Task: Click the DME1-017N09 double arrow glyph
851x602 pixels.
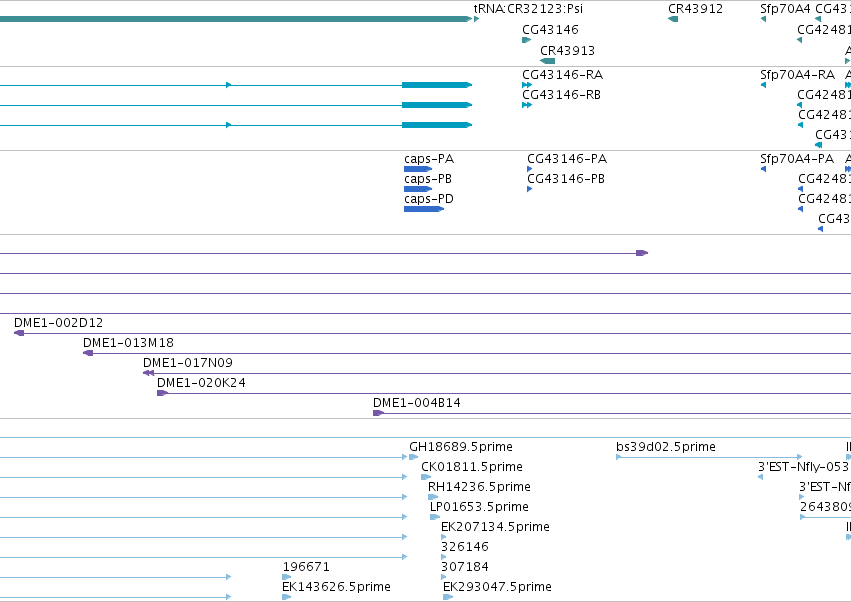Action: click(x=148, y=373)
